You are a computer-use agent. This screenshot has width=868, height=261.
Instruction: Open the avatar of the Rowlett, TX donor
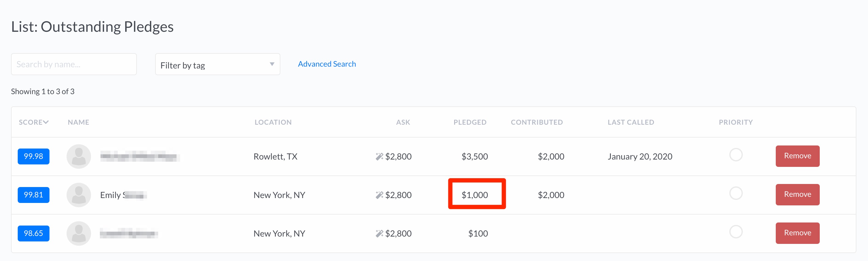[x=79, y=156]
